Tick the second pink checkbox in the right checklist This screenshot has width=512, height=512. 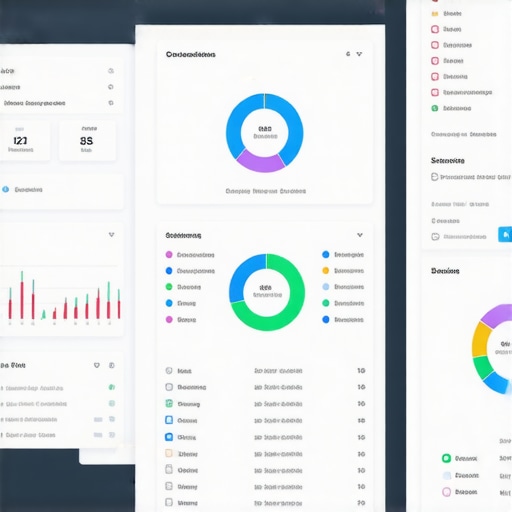point(435,45)
